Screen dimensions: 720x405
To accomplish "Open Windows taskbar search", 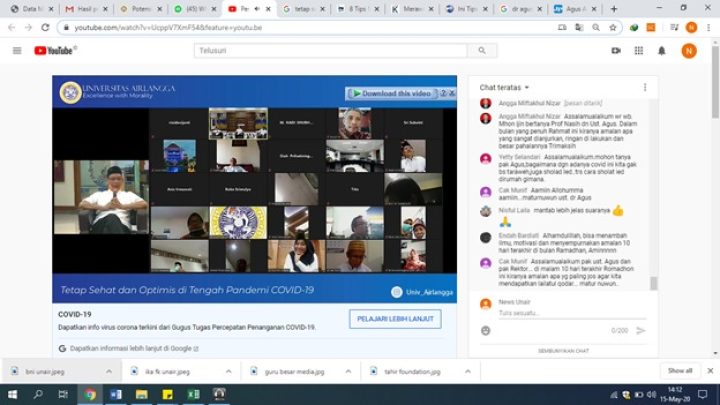I will click(x=38, y=394).
